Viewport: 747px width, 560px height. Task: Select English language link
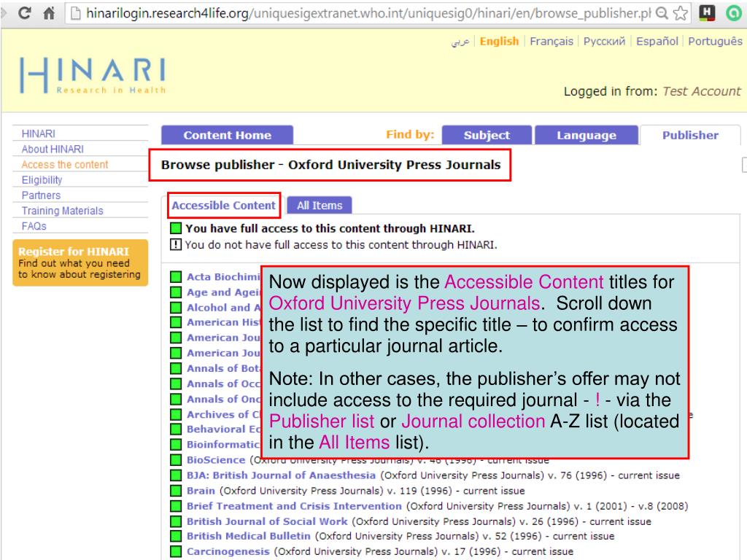(x=499, y=42)
